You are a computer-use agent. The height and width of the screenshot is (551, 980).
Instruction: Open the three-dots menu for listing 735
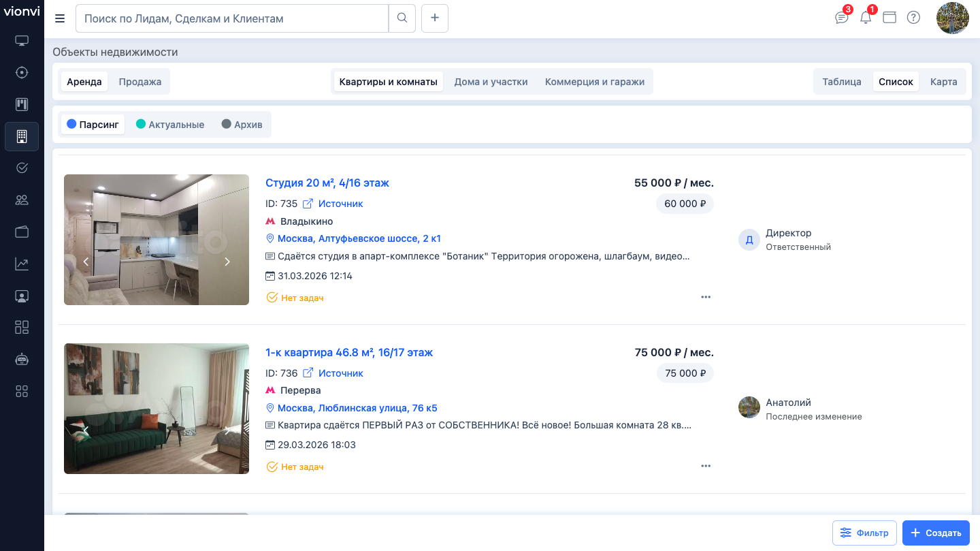pyautogui.click(x=706, y=297)
